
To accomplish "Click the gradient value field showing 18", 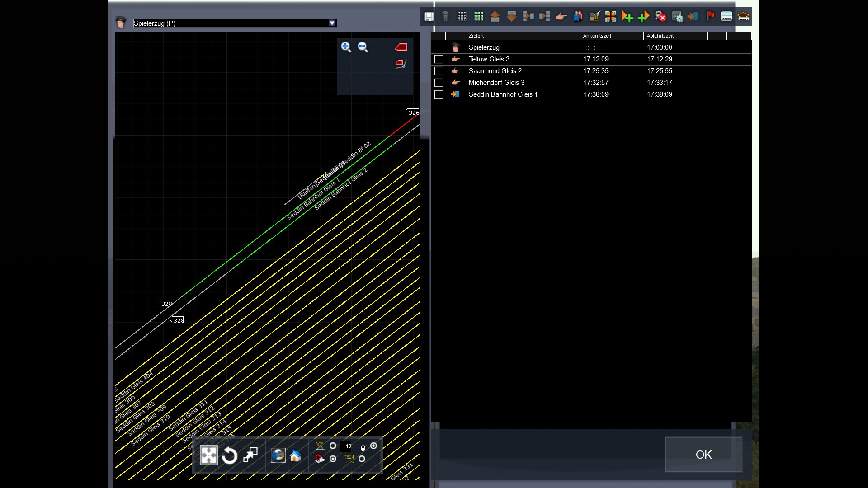I will [x=347, y=446].
